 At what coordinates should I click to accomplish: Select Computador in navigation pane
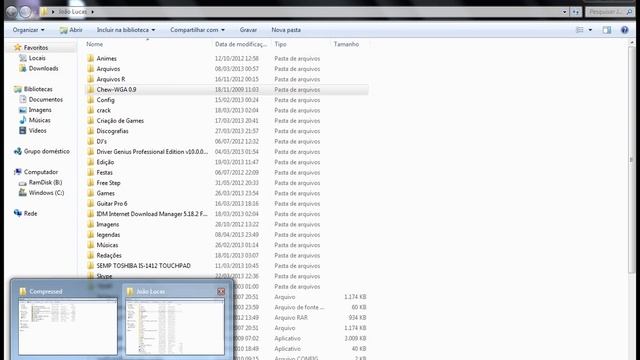pos(40,172)
